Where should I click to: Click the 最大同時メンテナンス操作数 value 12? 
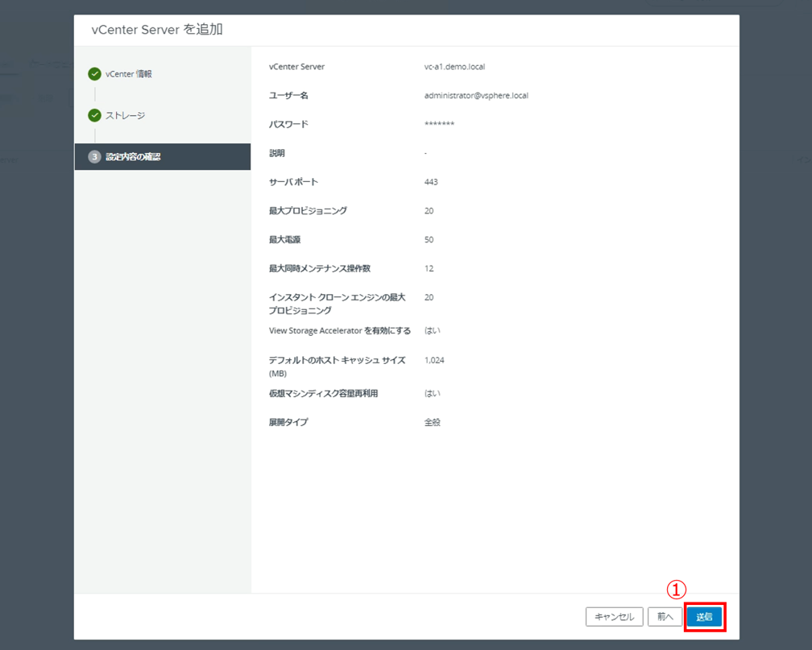click(x=429, y=268)
